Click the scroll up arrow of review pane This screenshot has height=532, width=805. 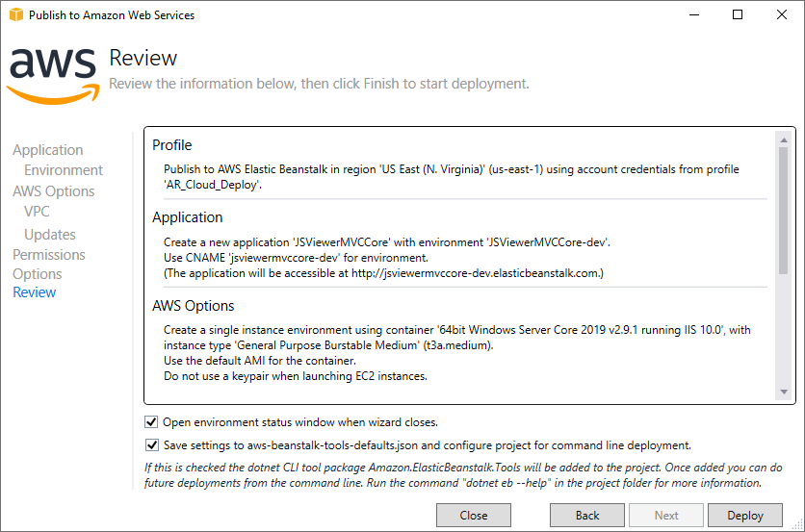pos(784,139)
